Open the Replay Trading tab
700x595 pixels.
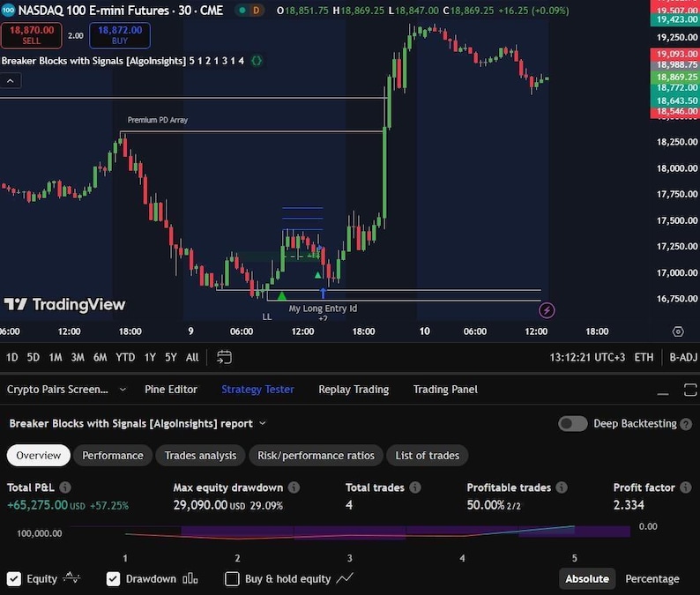click(354, 390)
